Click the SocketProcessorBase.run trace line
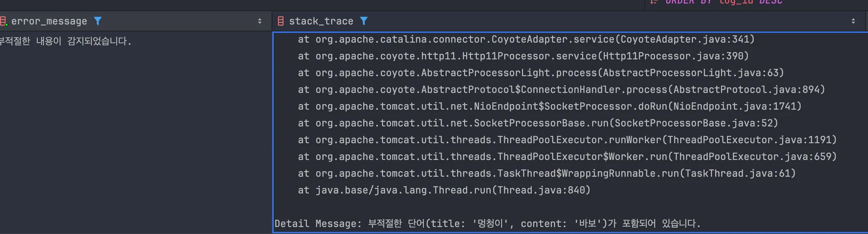Screen dimensions: 868x234 [x=538, y=123]
